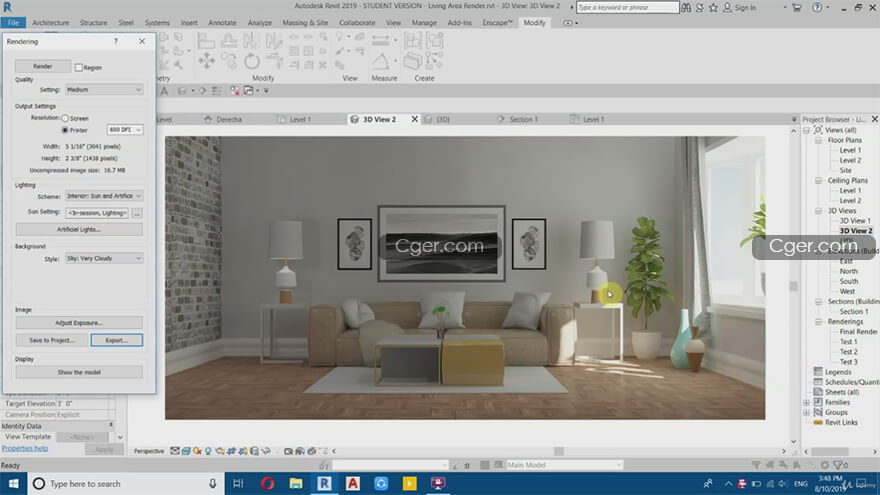The image size is (880, 495).
Task: Click the Windows taskbar search box
Action: (126, 483)
